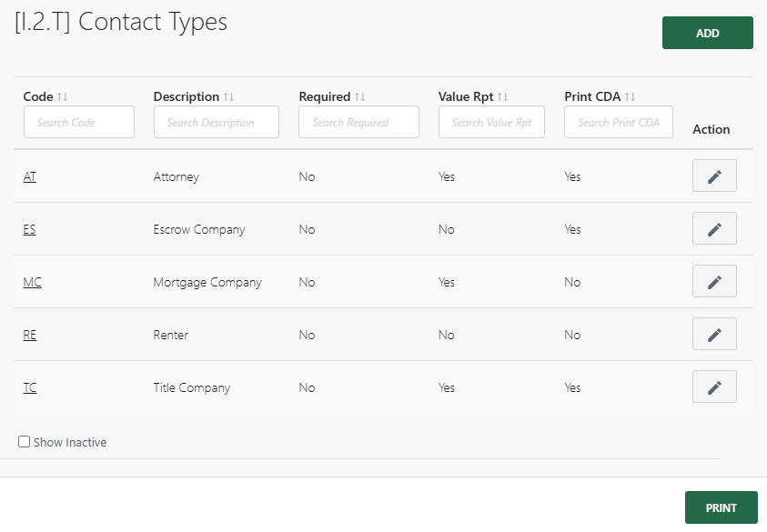Viewport: 767px width, 532px height.
Task: Edit the Renter contact type
Action: pyautogui.click(x=713, y=334)
